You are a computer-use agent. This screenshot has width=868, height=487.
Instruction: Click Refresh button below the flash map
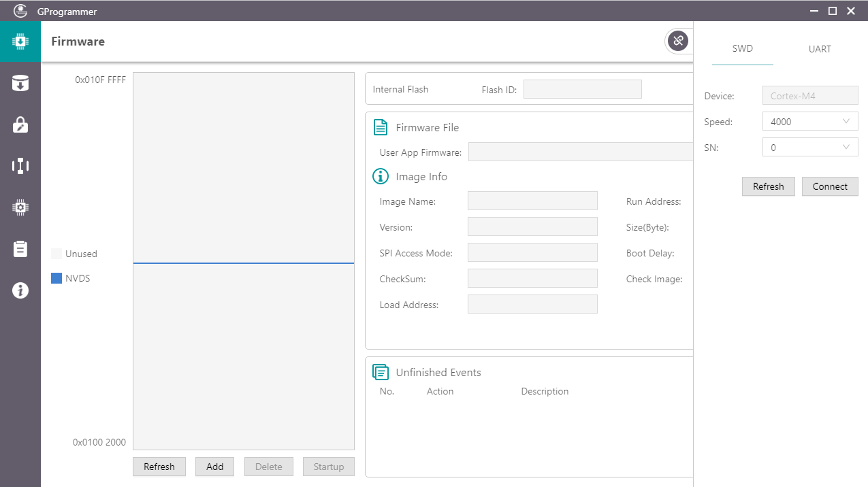click(159, 467)
